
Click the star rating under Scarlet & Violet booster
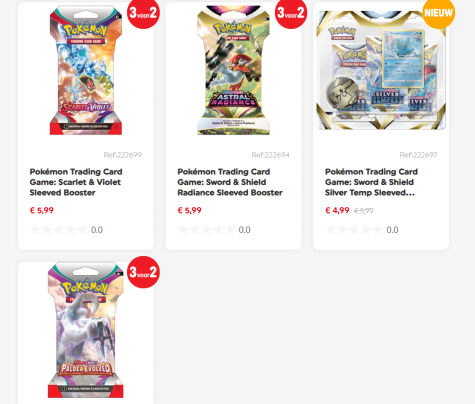click(59, 230)
